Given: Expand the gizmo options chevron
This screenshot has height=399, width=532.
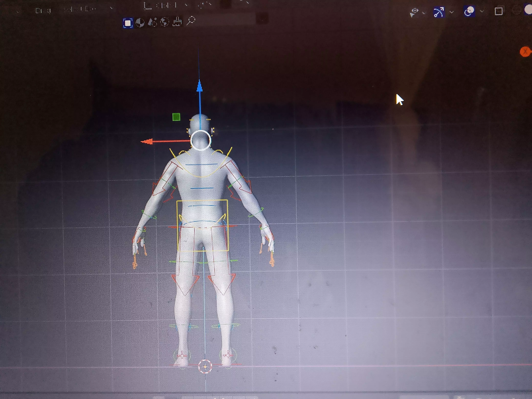Looking at the screenshot, I should (452, 12).
